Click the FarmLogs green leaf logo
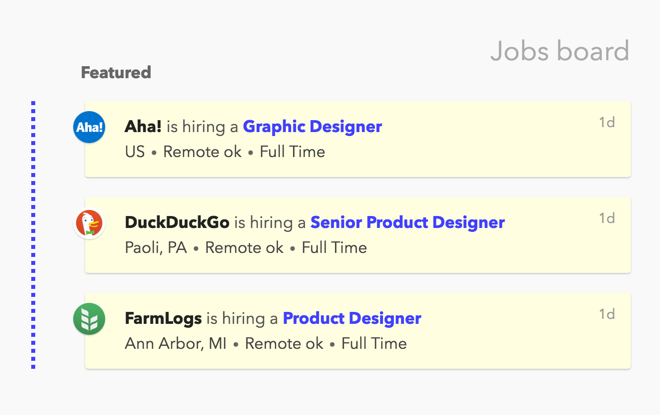 (90, 319)
